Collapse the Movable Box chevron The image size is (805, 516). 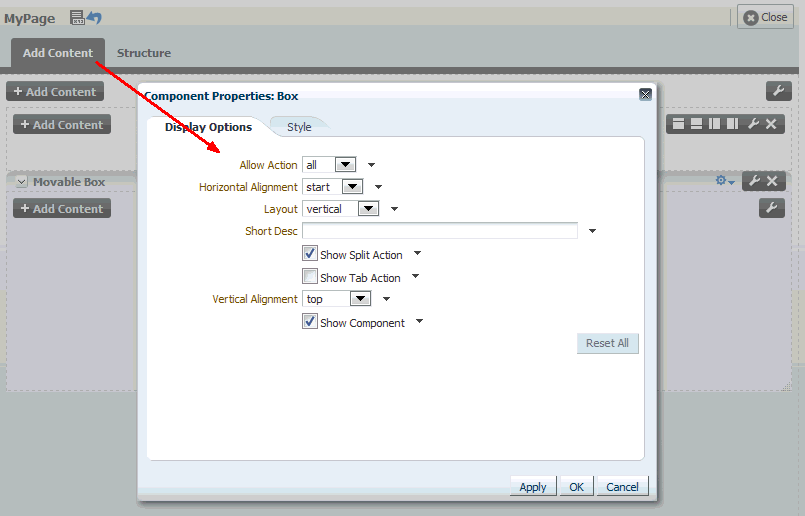(x=21, y=182)
